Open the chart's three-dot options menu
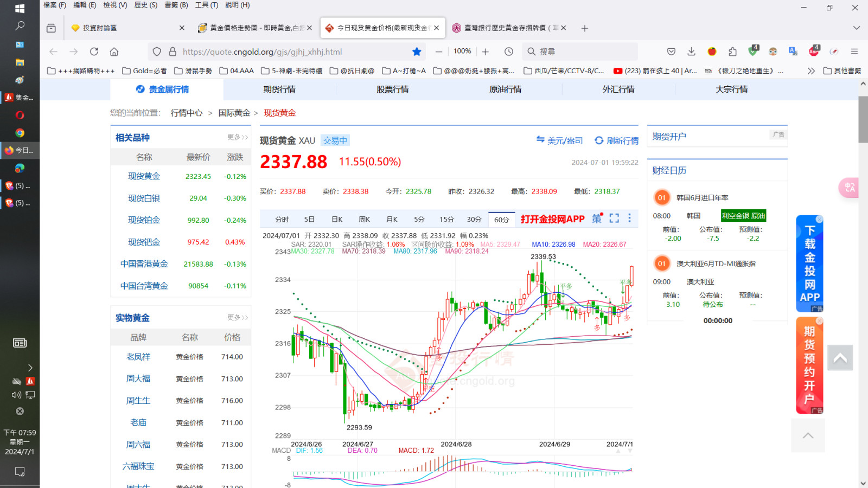Viewport: 868px width, 488px height. coord(629,218)
